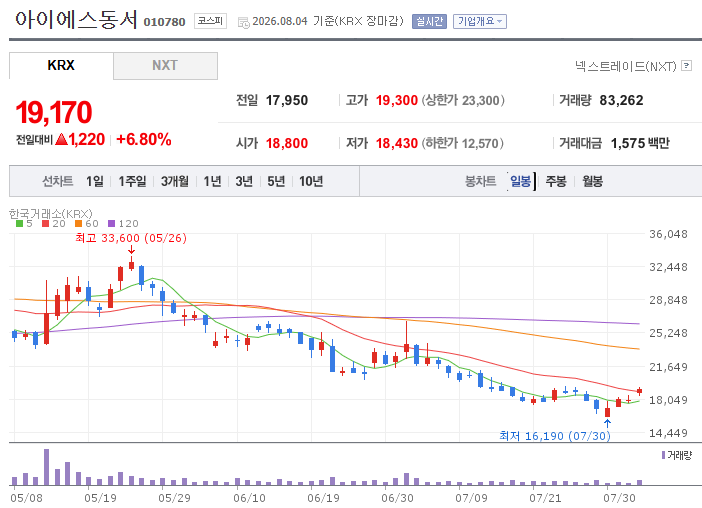Select the 일봉 daily candle chart
Image resolution: width=702 pixels, height=508 pixels.
pos(521,181)
